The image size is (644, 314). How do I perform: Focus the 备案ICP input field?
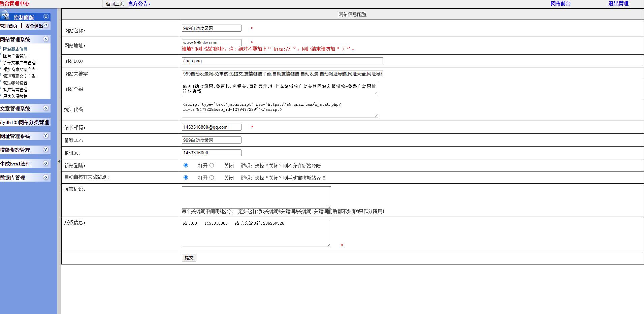tap(212, 140)
